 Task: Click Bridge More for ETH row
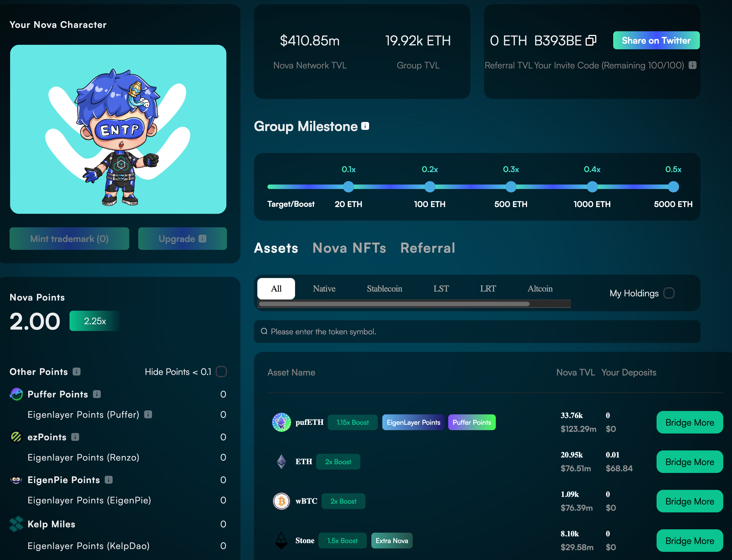pyautogui.click(x=689, y=462)
